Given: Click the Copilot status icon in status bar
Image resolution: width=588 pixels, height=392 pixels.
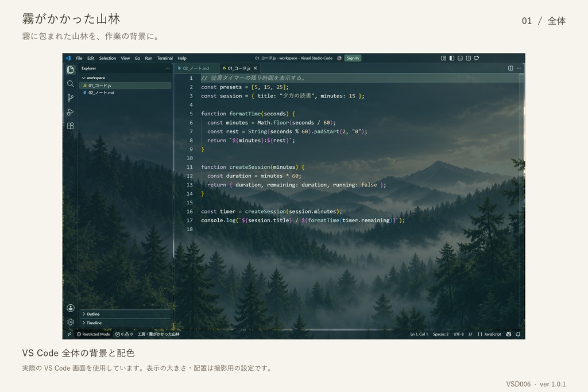Looking at the screenshot, I should [509, 334].
